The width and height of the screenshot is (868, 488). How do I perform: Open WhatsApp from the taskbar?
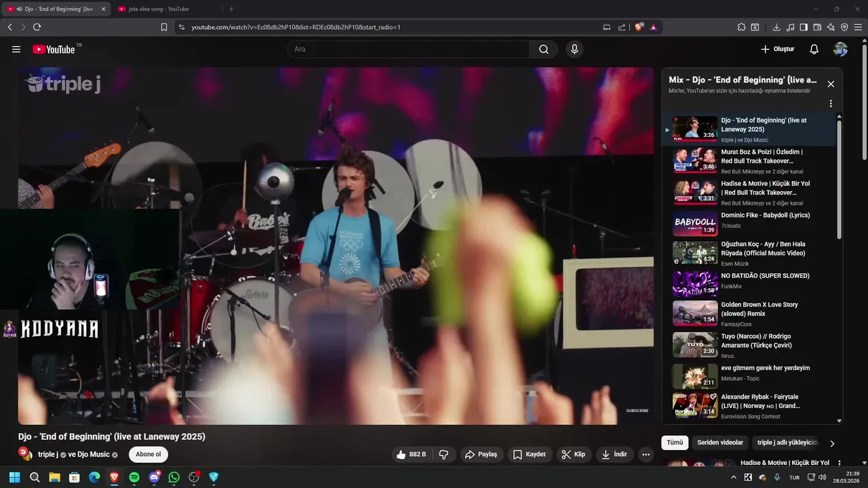click(174, 477)
